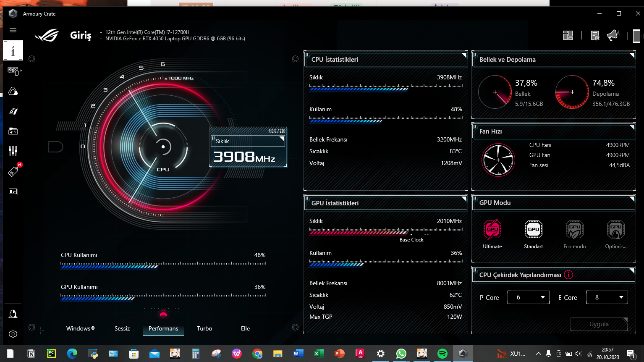
Task: Open the Featured deals tag icon
Action: click(x=13, y=171)
